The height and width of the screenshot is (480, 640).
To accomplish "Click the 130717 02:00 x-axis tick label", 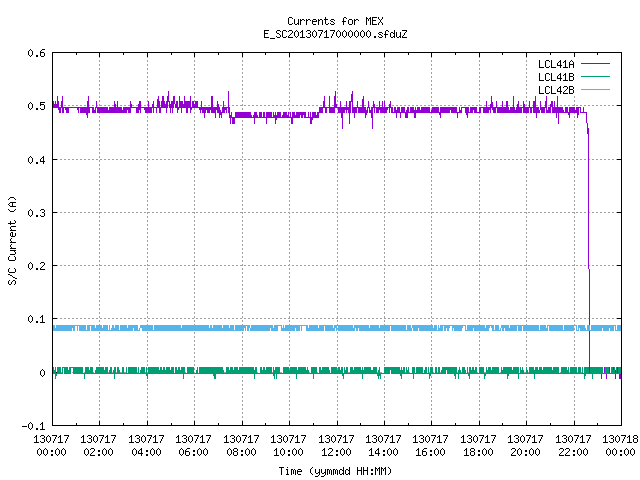I will [x=98, y=446].
